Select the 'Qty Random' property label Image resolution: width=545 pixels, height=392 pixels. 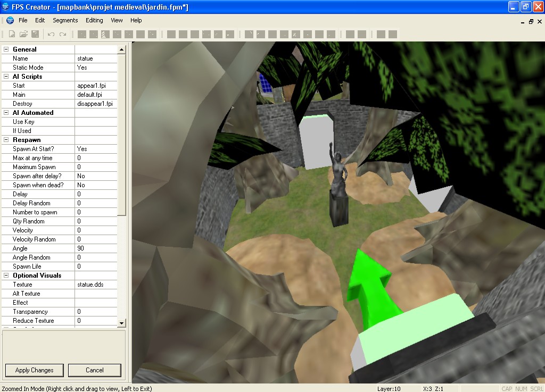click(x=29, y=221)
